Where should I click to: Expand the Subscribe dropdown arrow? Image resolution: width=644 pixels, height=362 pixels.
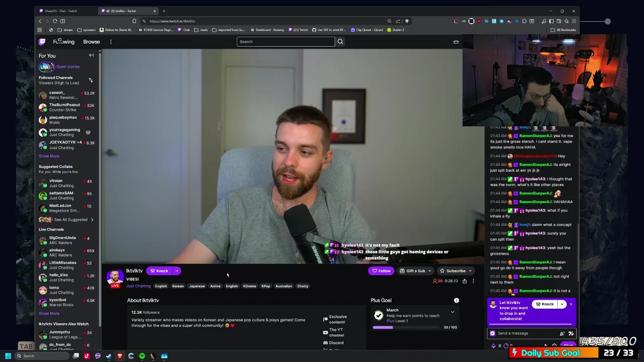470,271
